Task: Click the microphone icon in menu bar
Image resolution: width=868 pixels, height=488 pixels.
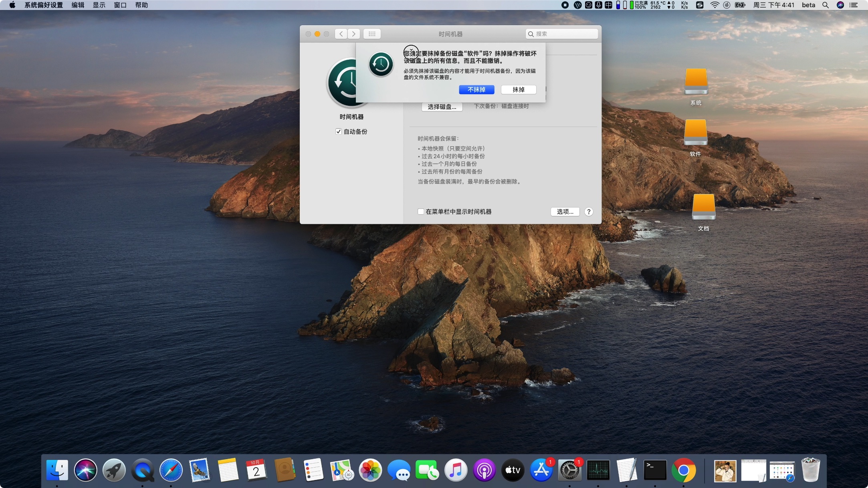Action: 599,5
